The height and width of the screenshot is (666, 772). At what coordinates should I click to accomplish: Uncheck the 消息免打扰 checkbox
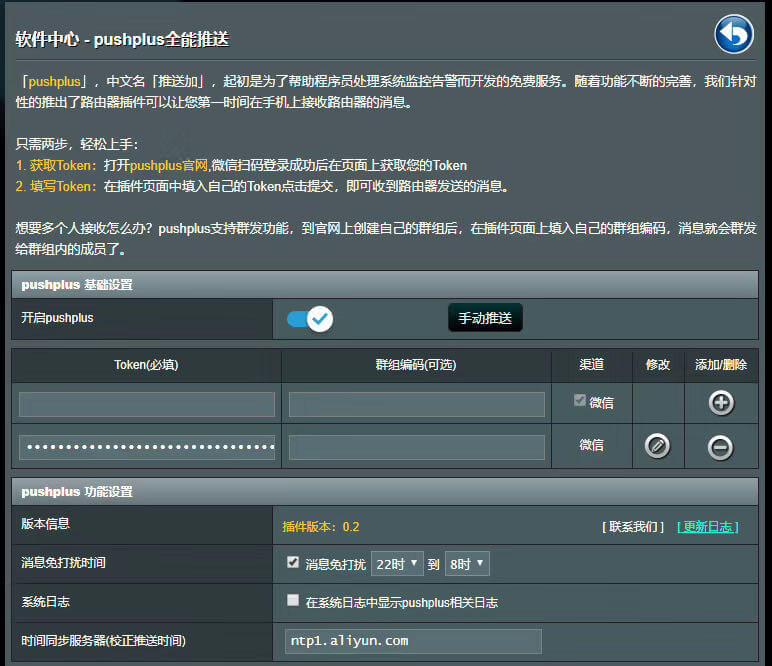pyautogui.click(x=293, y=563)
